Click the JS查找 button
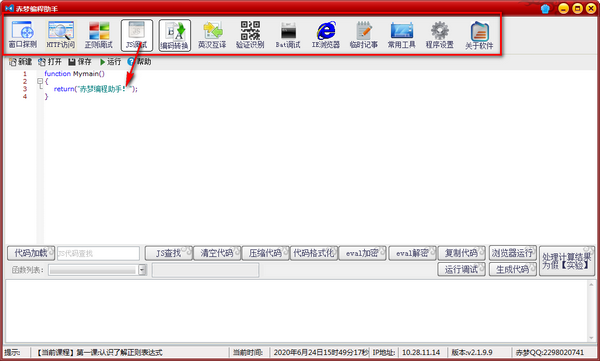The image size is (600, 361). (x=168, y=253)
